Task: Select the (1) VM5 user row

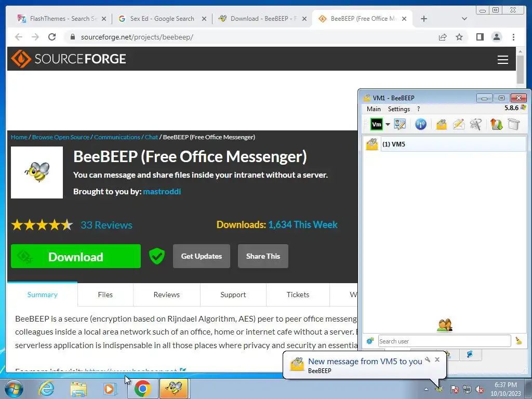Action: click(445, 144)
